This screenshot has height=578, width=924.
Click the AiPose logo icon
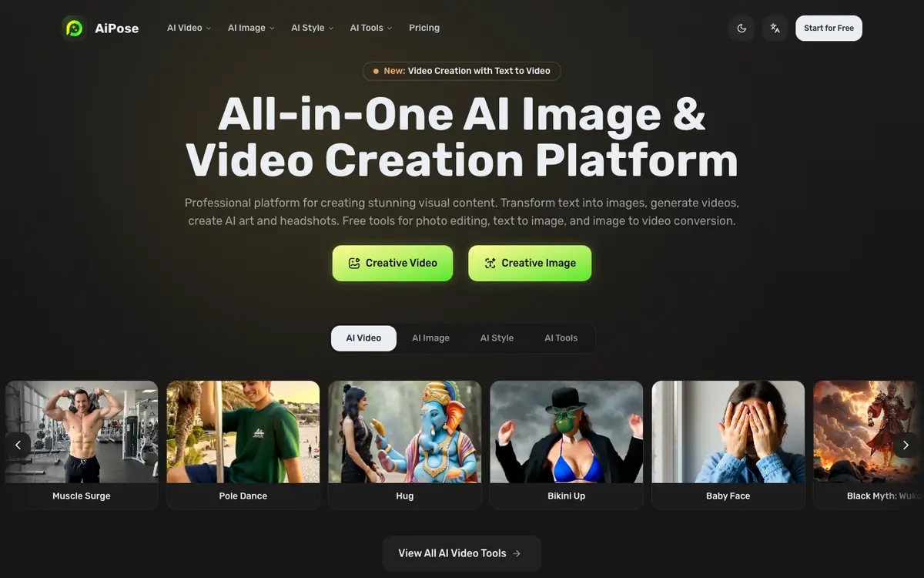pyautogui.click(x=74, y=28)
